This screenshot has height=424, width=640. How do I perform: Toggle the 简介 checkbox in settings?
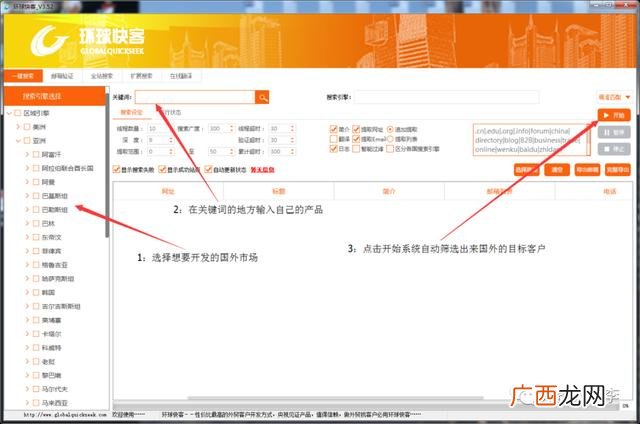[333, 129]
